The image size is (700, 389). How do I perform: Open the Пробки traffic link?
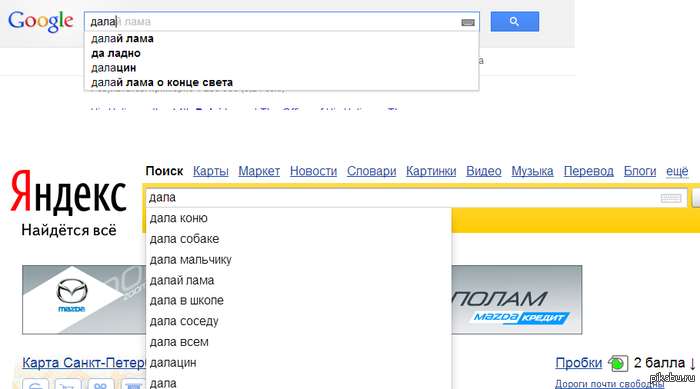click(579, 363)
